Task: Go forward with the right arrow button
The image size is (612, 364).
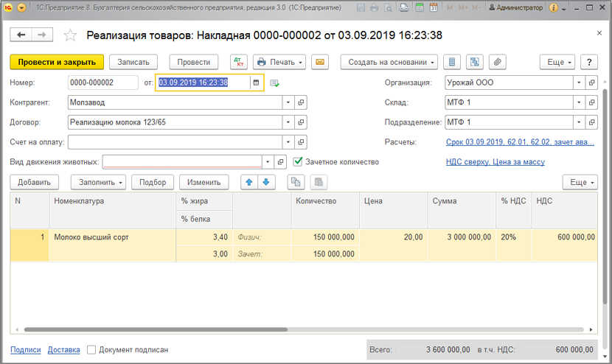Action: coord(42,35)
